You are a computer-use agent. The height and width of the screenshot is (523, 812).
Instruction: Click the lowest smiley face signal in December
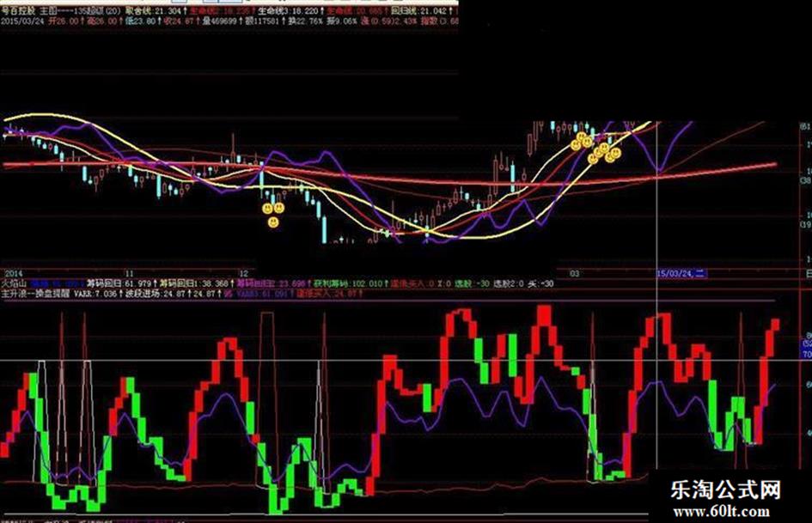(273, 222)
